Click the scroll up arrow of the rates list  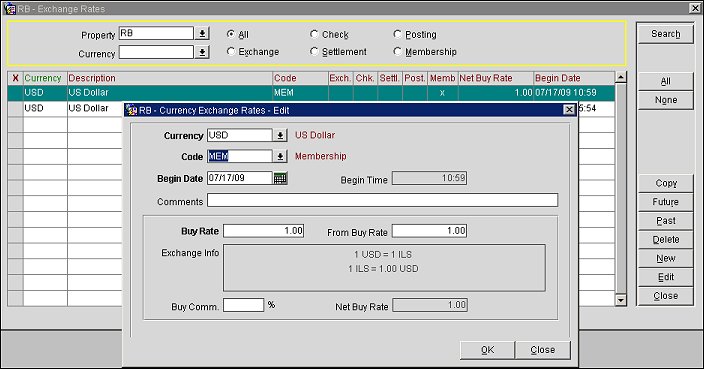coord(620,77)
